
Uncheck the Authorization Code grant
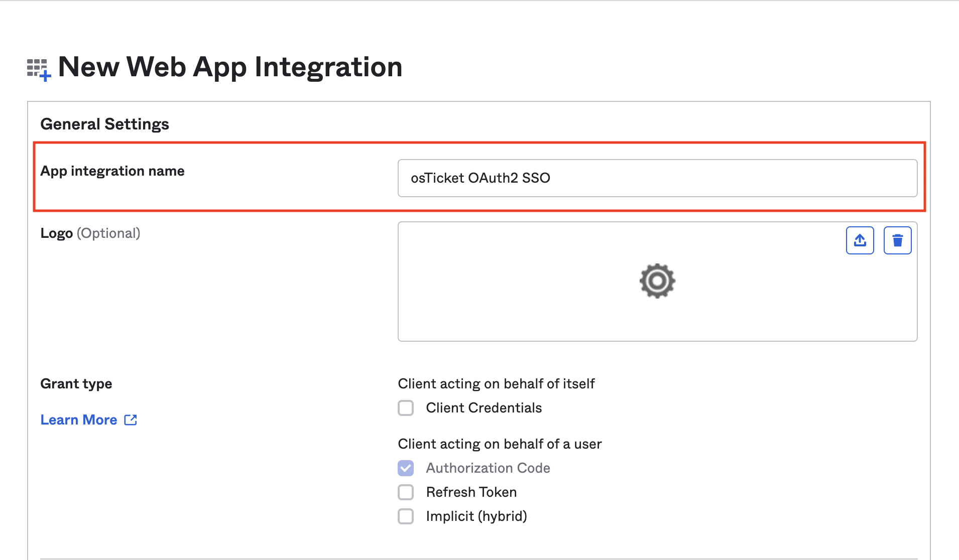[x=406, y=468]
